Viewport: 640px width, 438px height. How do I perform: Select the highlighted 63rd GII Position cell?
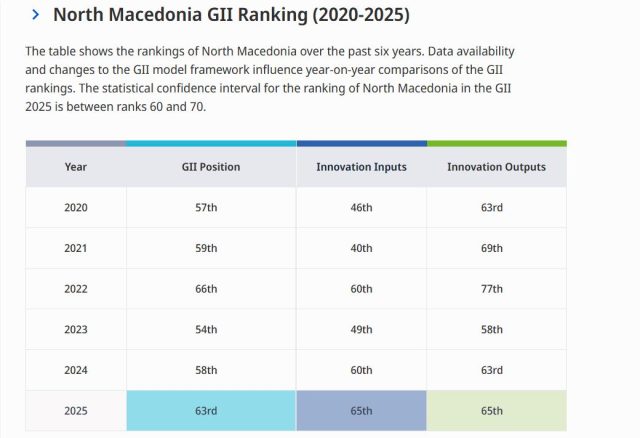tap(211, 411)
